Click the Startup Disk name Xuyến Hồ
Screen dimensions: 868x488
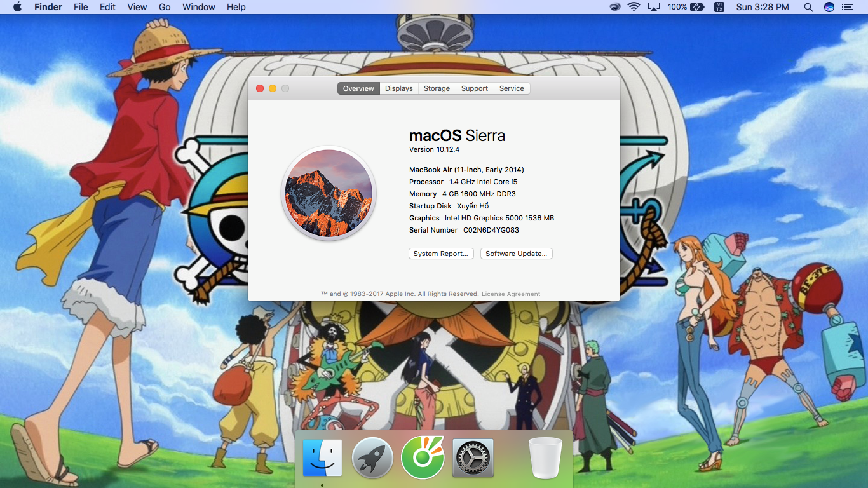[x=473, y=206]
